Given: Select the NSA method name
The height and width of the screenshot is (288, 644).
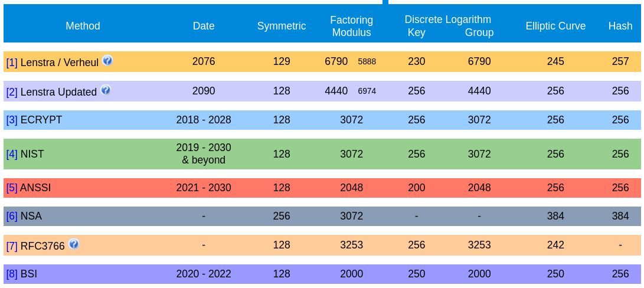Looking at the screenshot, I should pos(31,216).
